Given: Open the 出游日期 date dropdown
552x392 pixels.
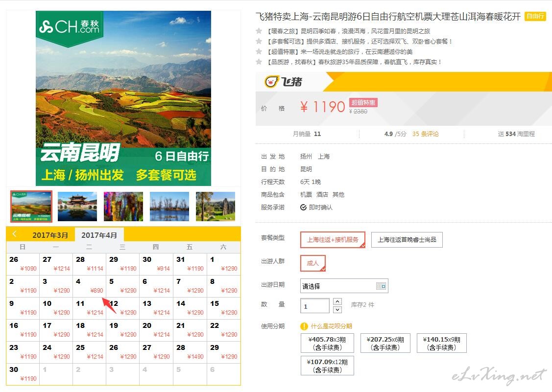Looking at the screenshot, I should pos(344,286).
